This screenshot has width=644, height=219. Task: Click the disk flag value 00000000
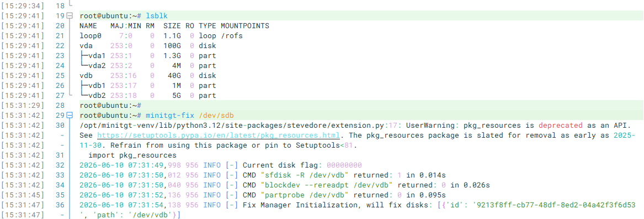344,165
